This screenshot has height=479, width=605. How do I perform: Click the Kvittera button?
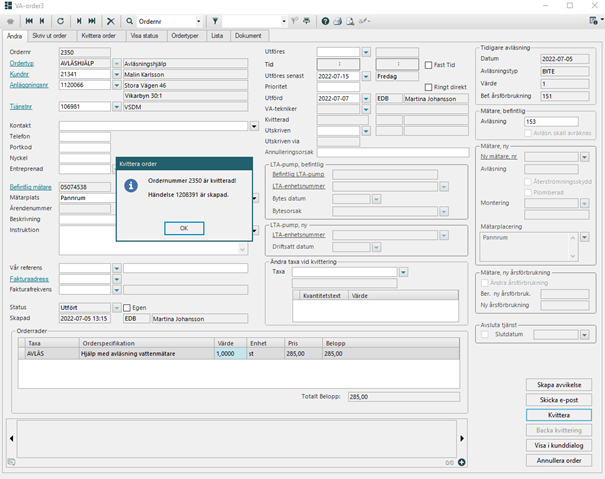tap(559, 415)
